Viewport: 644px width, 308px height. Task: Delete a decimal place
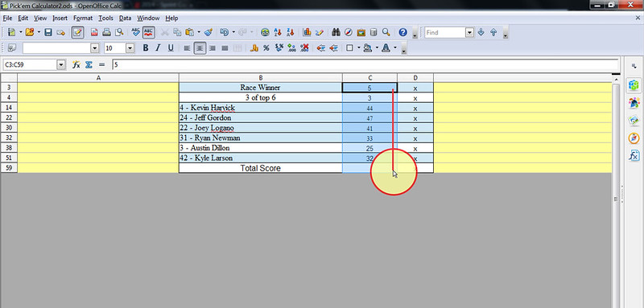tap(304, 48)
